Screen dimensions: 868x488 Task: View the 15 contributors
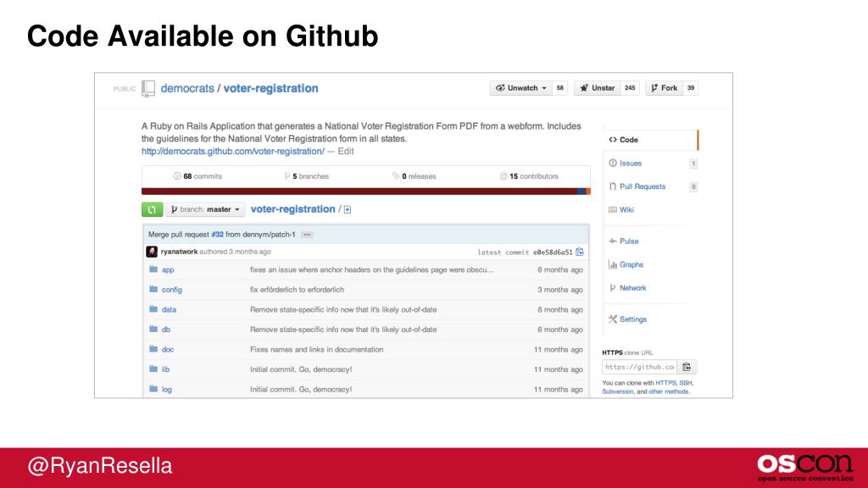click(529, 176)
